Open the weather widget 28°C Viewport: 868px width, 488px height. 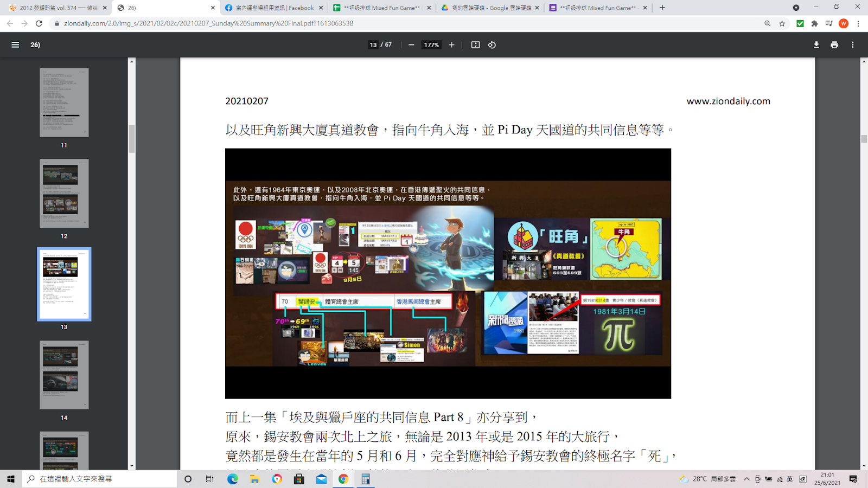(707, 479)
